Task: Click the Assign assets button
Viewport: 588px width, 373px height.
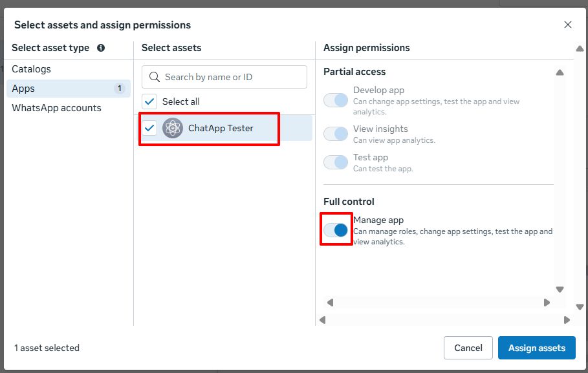Action: [536, 348]
